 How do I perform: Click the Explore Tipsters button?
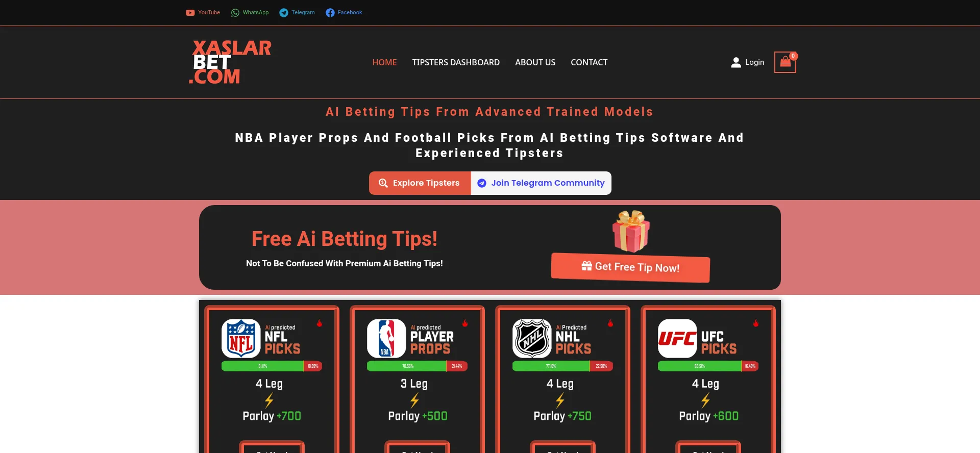[420, 183]
